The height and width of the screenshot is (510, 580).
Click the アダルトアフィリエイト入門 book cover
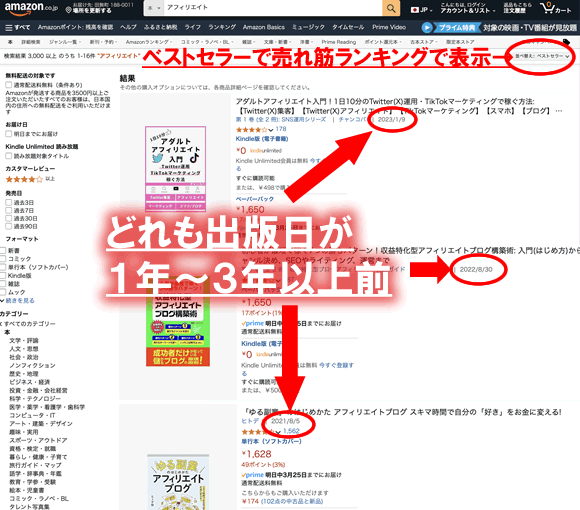point(175,168)
